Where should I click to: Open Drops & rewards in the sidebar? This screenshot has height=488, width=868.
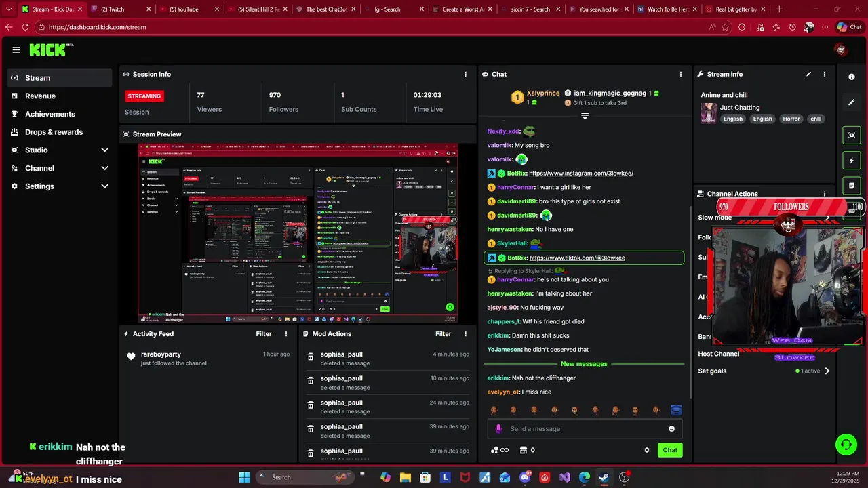[61, 132]
